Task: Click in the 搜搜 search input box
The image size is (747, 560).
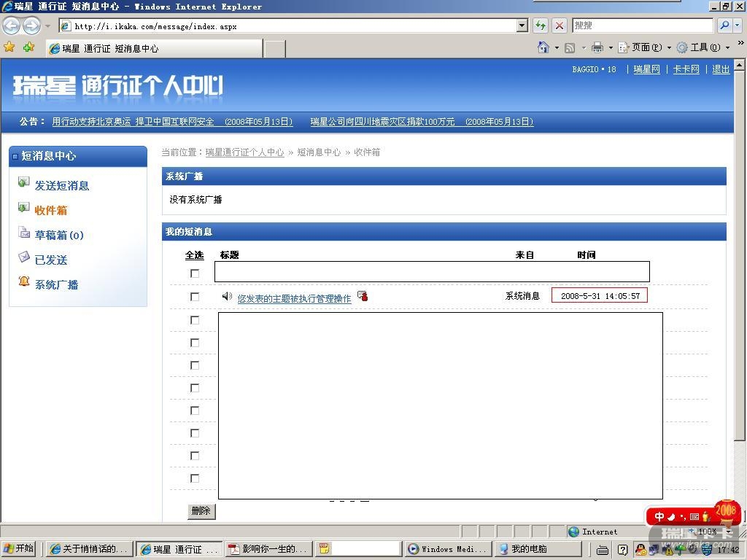Action: (x=642, y=26)
